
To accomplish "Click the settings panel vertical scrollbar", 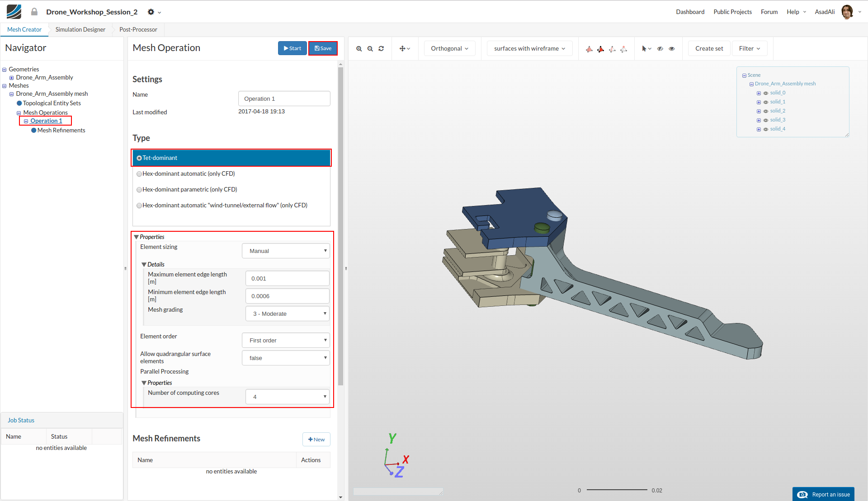I will coord(340,226).
